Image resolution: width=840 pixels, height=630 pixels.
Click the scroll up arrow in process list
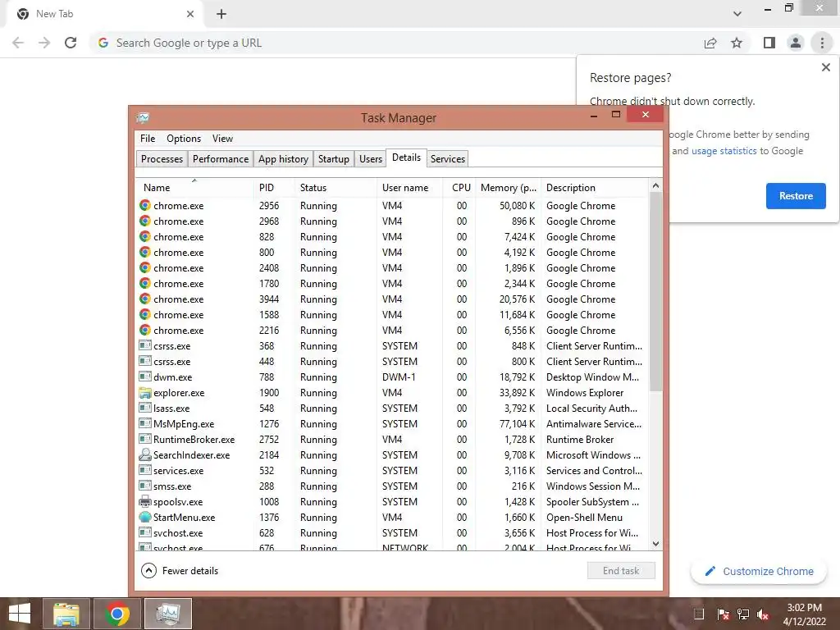[x=655, y=186]
